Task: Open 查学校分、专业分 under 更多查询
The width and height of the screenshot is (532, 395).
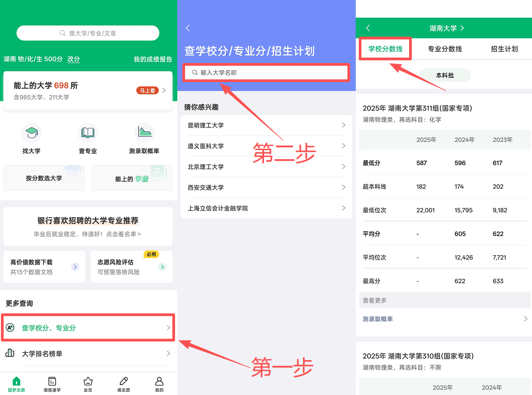Action: pyautogui.click(x=88, y=327)
